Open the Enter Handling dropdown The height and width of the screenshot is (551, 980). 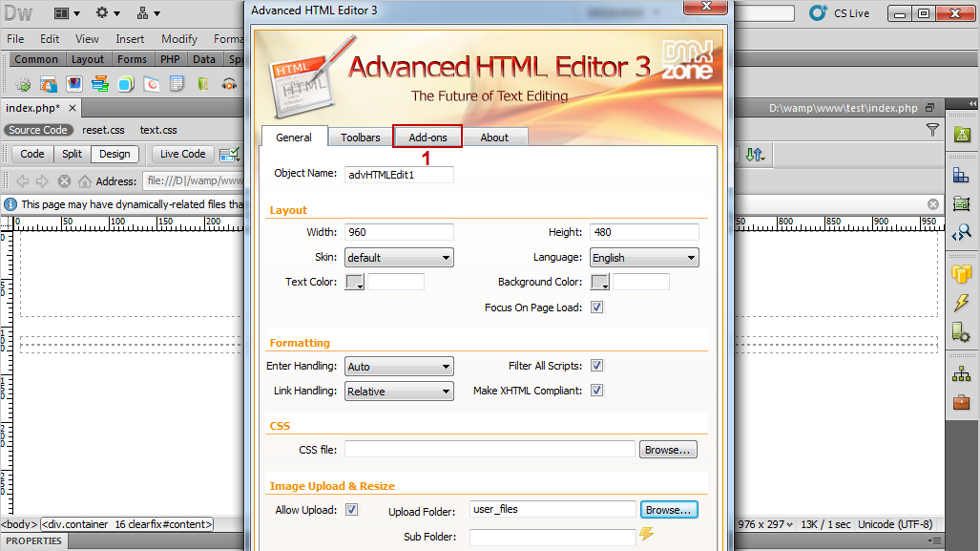[x=399, y=367]
